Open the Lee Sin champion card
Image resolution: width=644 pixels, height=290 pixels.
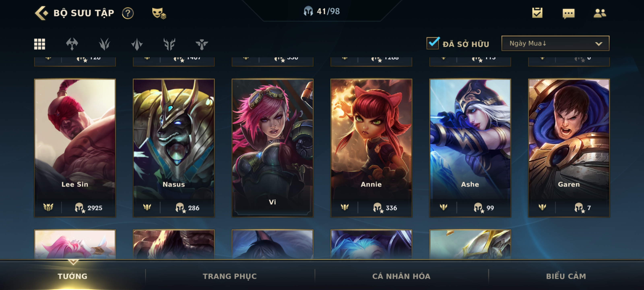pos(75,148)
